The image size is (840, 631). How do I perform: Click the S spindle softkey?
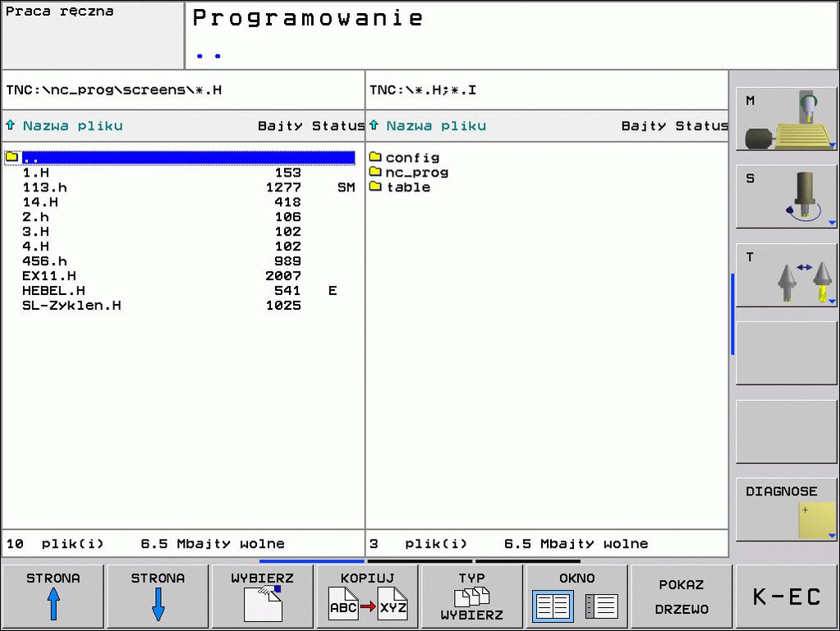click(786, 196)
